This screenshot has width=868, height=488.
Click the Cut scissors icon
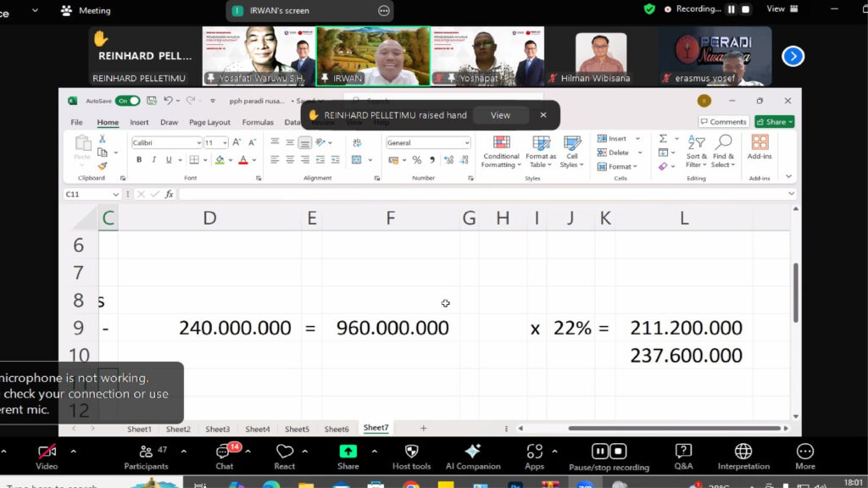[x=103, y=139]
